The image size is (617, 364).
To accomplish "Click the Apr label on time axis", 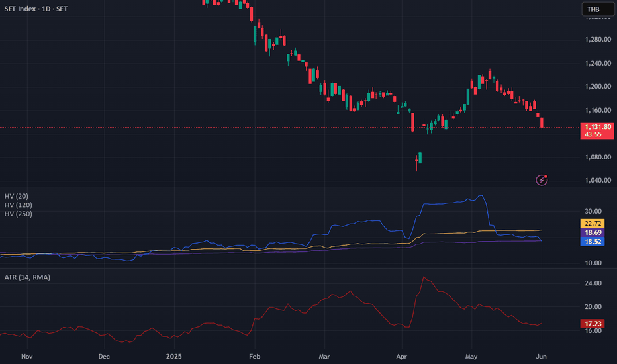I will [401, 357].
